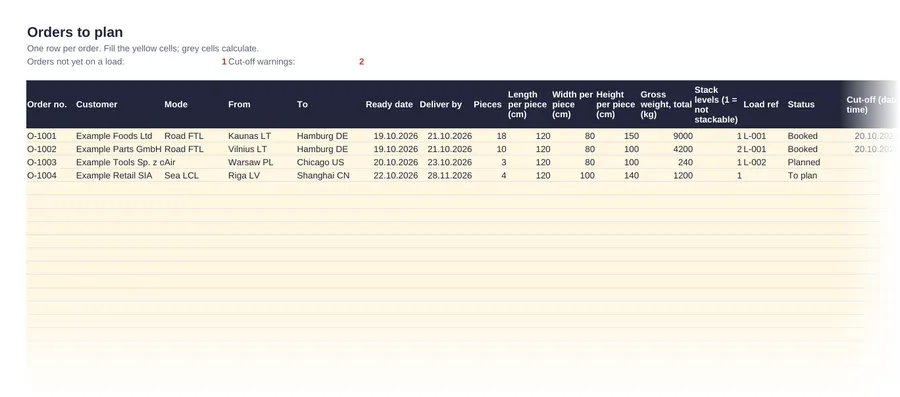Select pieces value 18 in O-1001 row
The width and height of the screenshot is (900, 397).
pyautogui.click(x=501, y=136)
